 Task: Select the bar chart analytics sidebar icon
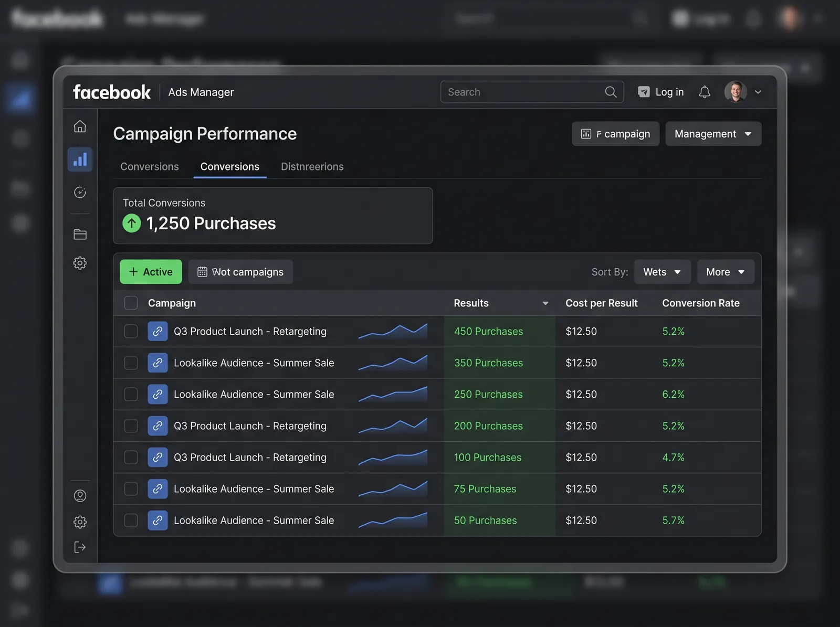click(80, 160)
